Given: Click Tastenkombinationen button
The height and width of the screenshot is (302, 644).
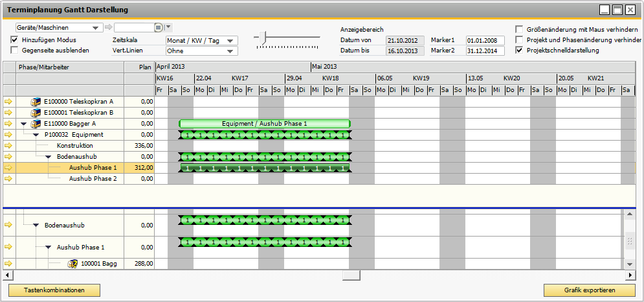Looking at the screenshot, I should pos(54,290).
